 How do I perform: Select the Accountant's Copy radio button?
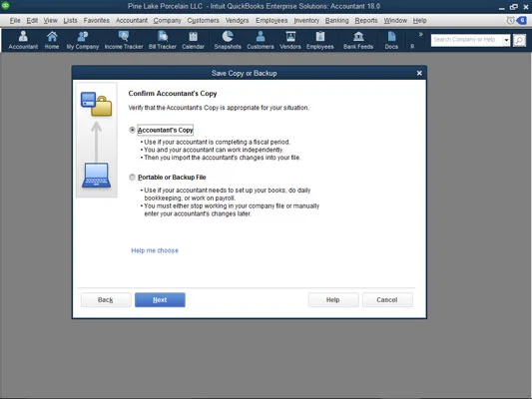point(132,130)
